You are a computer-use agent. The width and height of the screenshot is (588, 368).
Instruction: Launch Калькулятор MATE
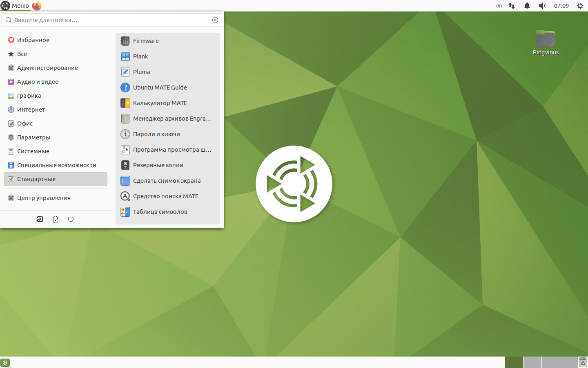[168, 103]
